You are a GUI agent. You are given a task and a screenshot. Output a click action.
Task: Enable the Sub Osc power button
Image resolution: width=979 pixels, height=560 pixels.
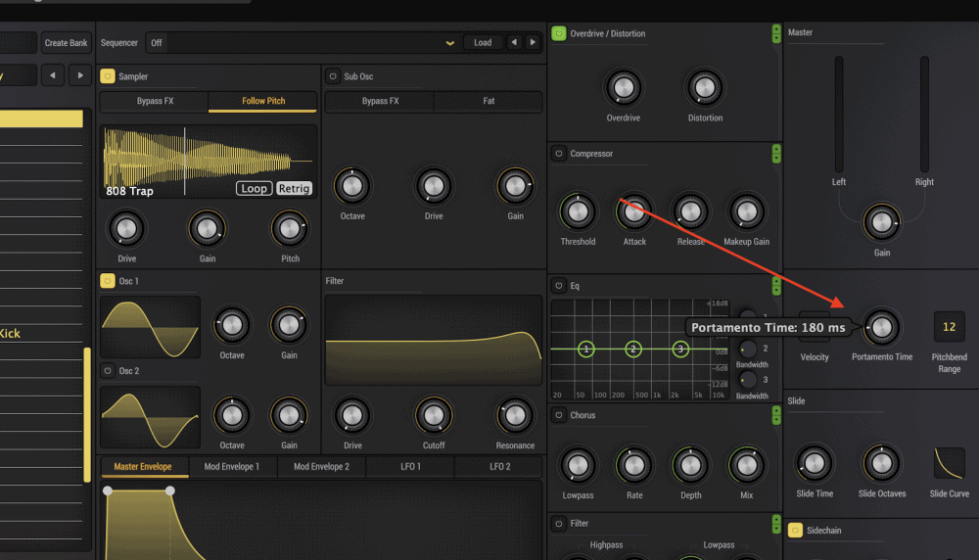333,76
